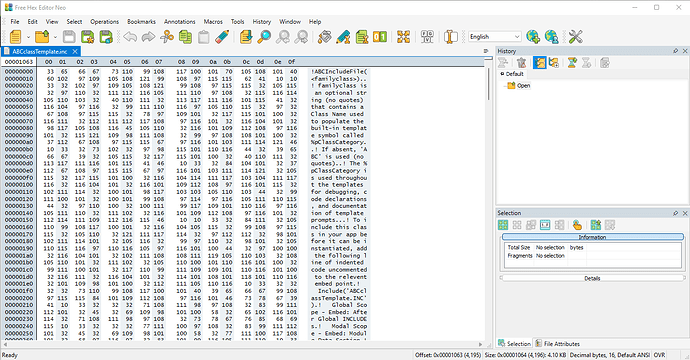
Task: Click the pattern coloring paint bucket icon
Action: [x=325, y=37]
